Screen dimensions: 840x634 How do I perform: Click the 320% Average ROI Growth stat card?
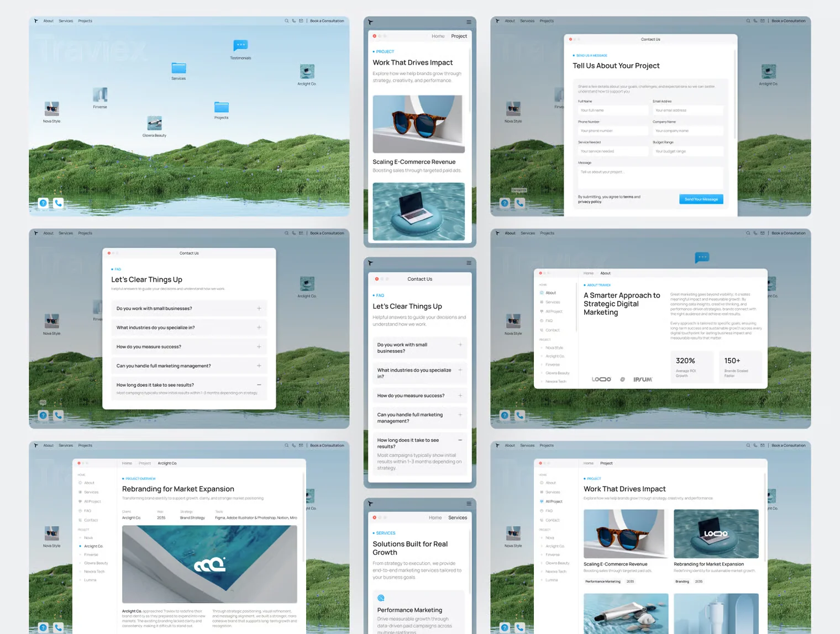(692, 367)
